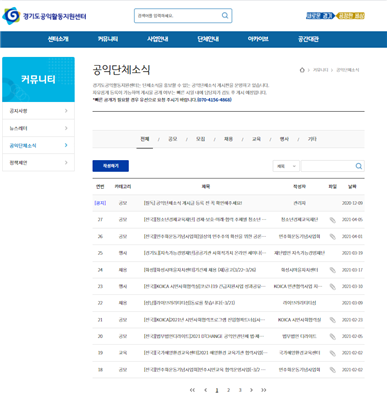
Task: Open post number 25 title
Action: [x=205, y=253]
